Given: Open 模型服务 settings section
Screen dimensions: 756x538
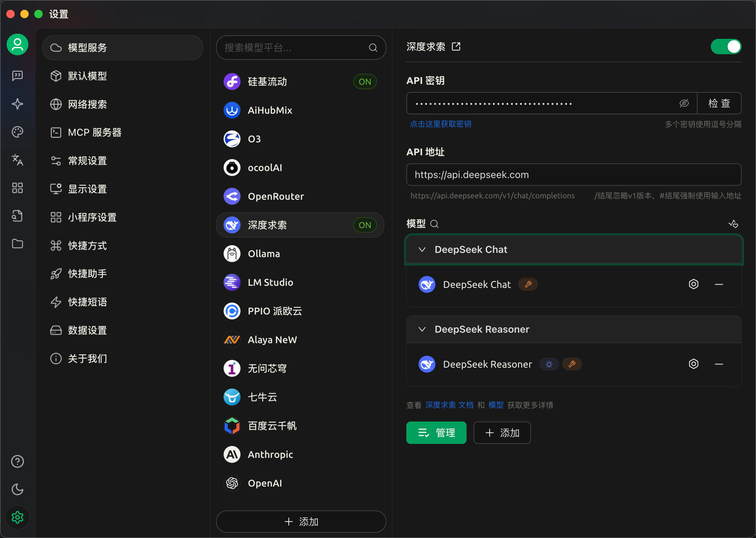Looking at the screenshot, I should pyautogui.click(x=122, y=48).
